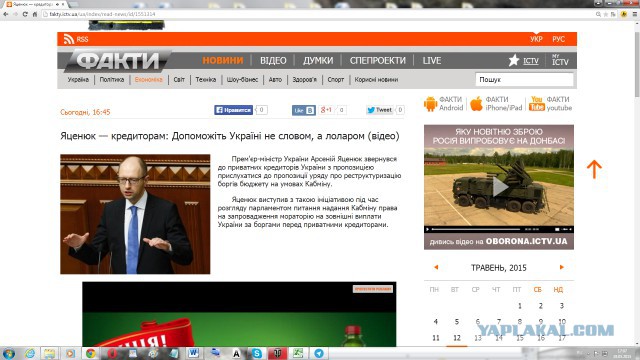Go to next month in calendar
The image size is (640, 360).
coord(562,267)
